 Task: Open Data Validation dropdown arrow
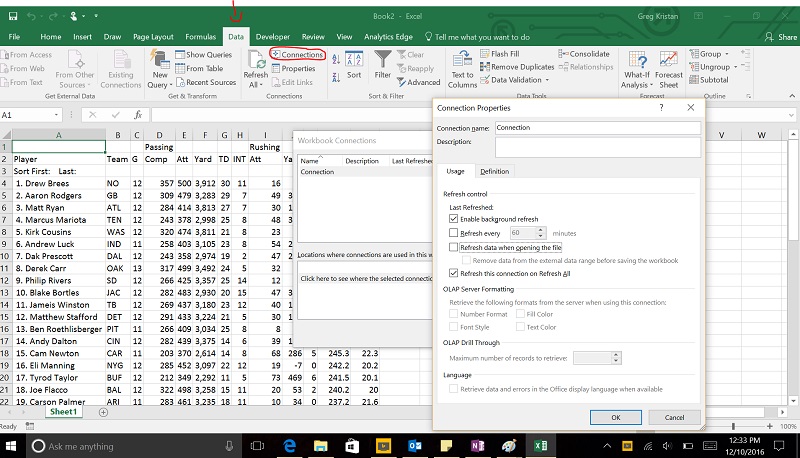(547, 80)
